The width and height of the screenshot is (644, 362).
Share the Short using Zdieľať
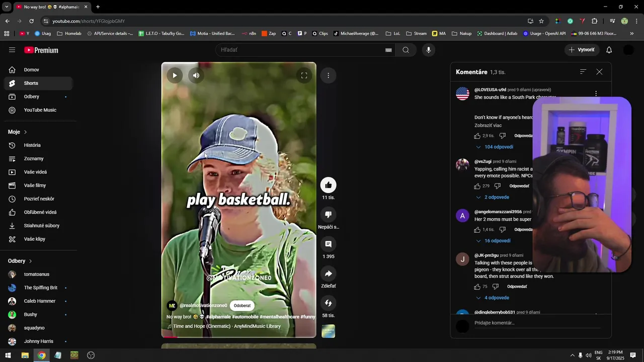(328, 274)
